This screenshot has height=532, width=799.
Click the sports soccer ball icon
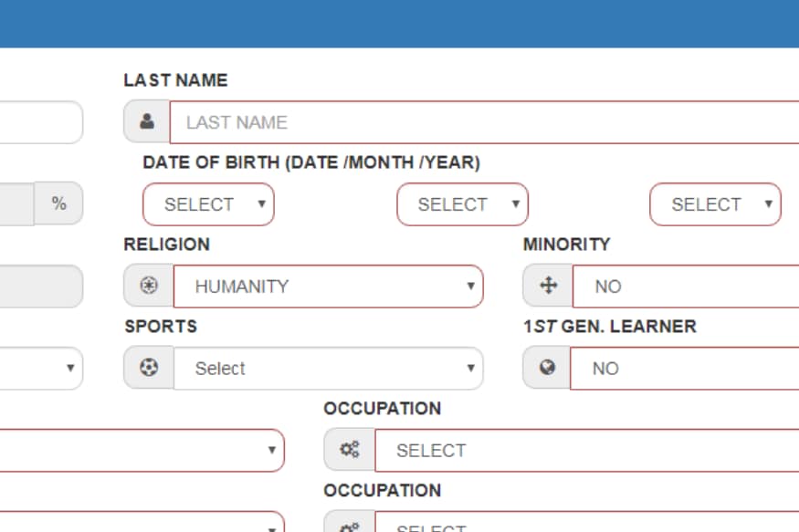149,368
